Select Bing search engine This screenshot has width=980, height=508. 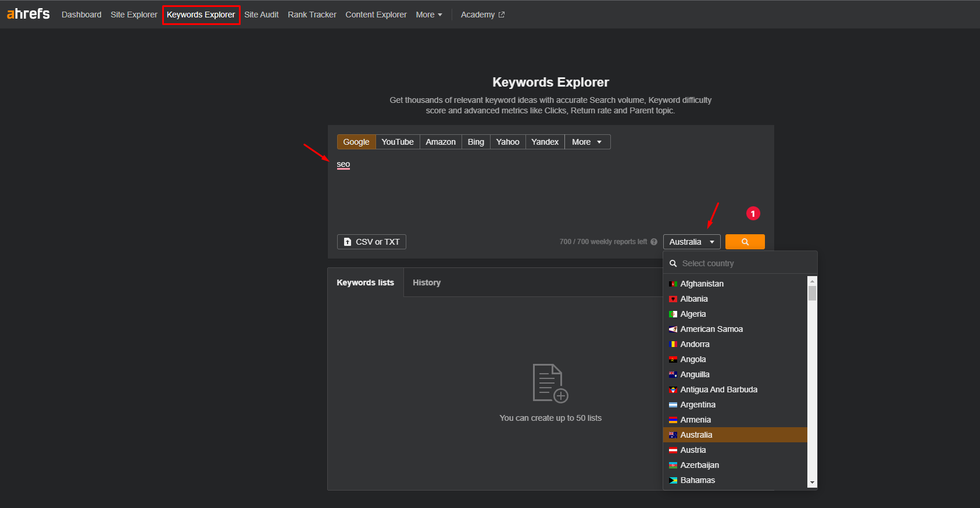click(x=476, y=142)
